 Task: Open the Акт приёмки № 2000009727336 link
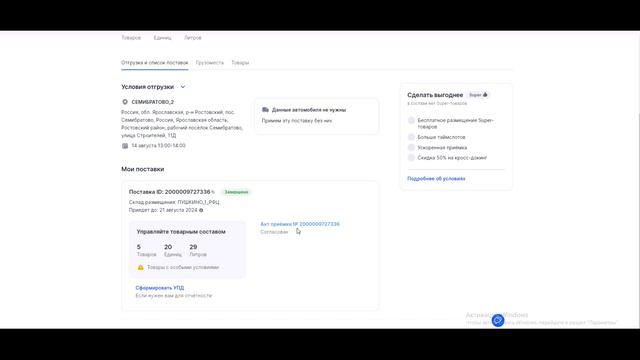click(300, 224)
